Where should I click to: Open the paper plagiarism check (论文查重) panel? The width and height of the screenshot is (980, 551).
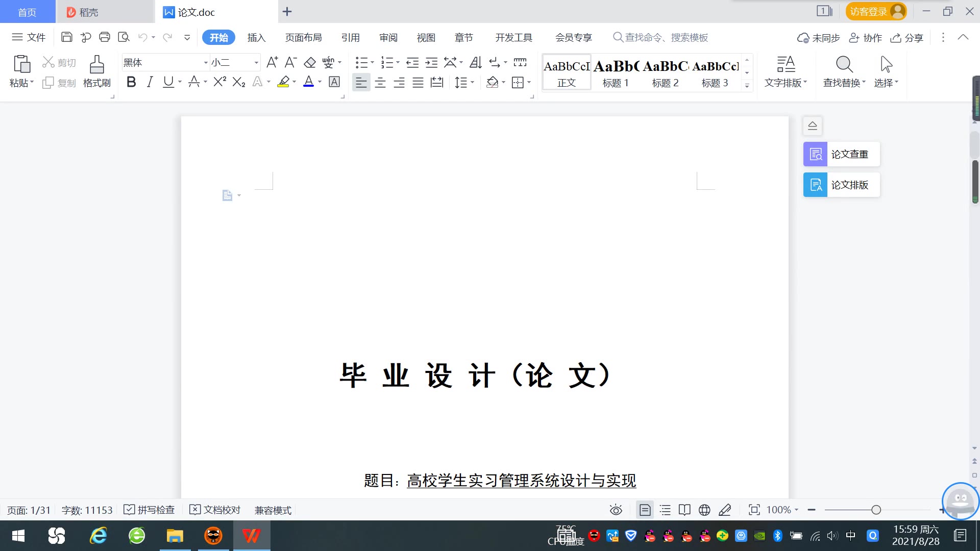(x=841, y=154)
